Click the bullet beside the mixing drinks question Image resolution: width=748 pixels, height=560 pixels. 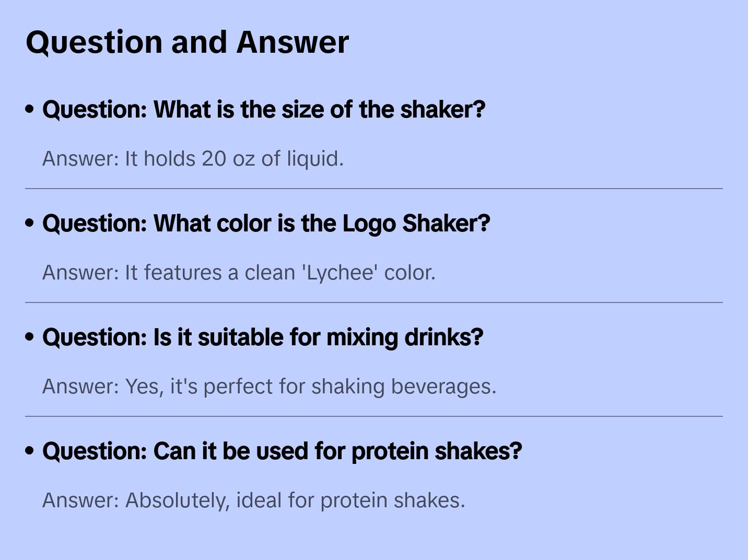point(30,337)
